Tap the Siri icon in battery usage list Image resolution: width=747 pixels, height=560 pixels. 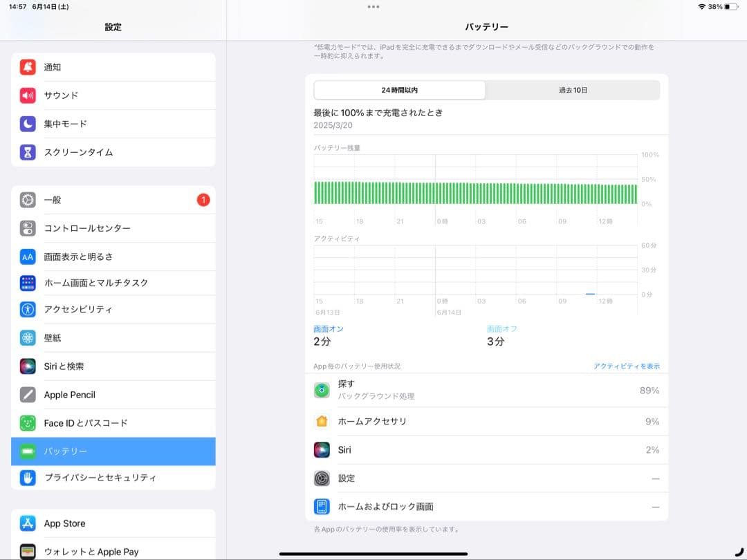322,450
